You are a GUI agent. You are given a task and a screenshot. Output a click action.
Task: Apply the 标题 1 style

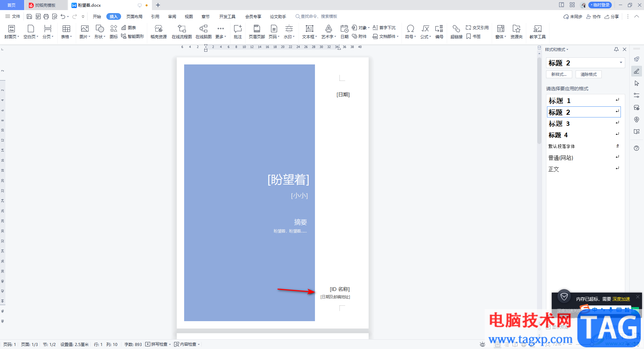tap(584, 101)
